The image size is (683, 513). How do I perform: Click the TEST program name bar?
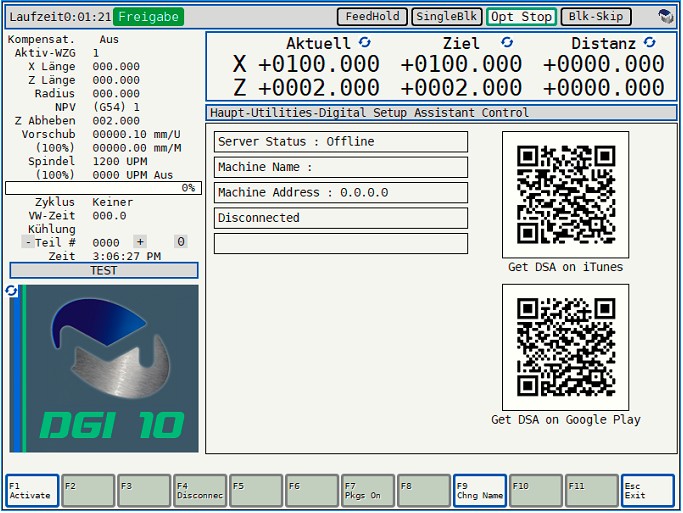104,270
